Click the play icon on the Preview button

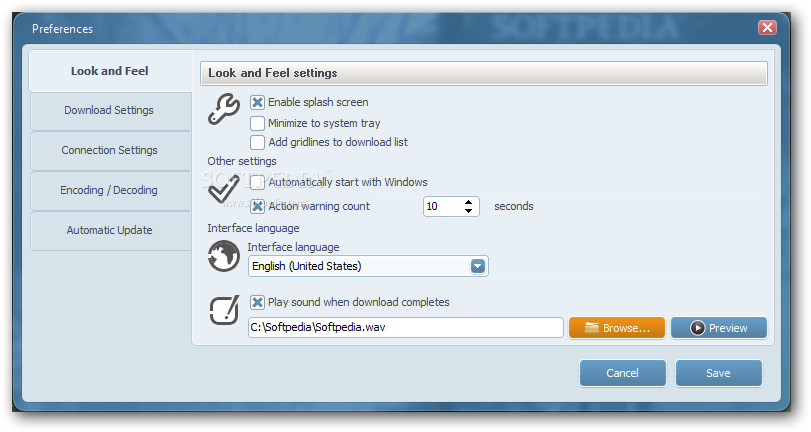pyautogui.click(x=697, y=327)
